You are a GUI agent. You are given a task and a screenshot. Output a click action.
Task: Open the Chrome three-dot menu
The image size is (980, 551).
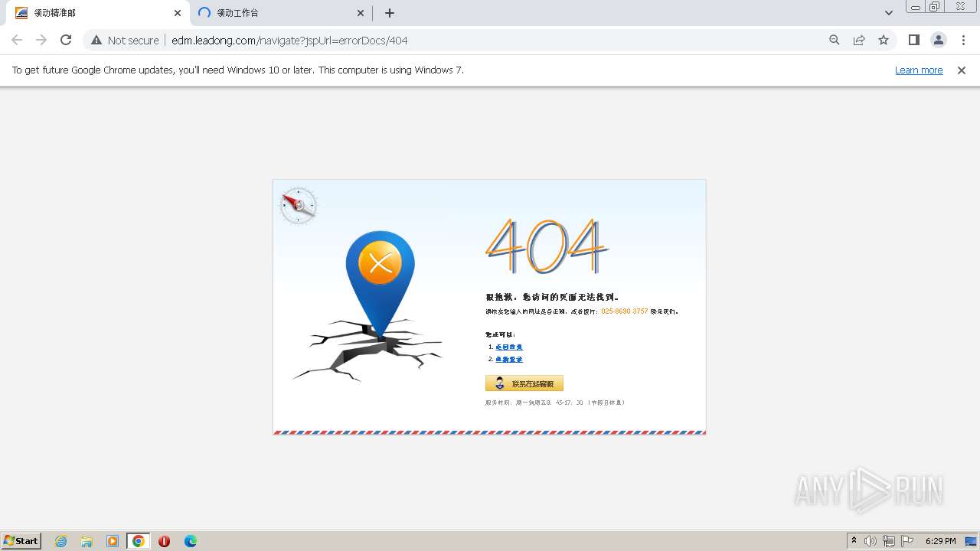point(963,40)
